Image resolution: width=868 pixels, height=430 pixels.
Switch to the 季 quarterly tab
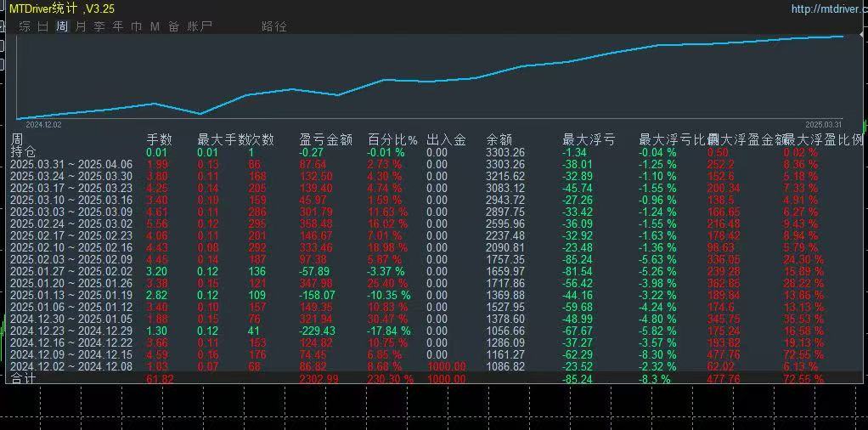click(x=99, y=26)
